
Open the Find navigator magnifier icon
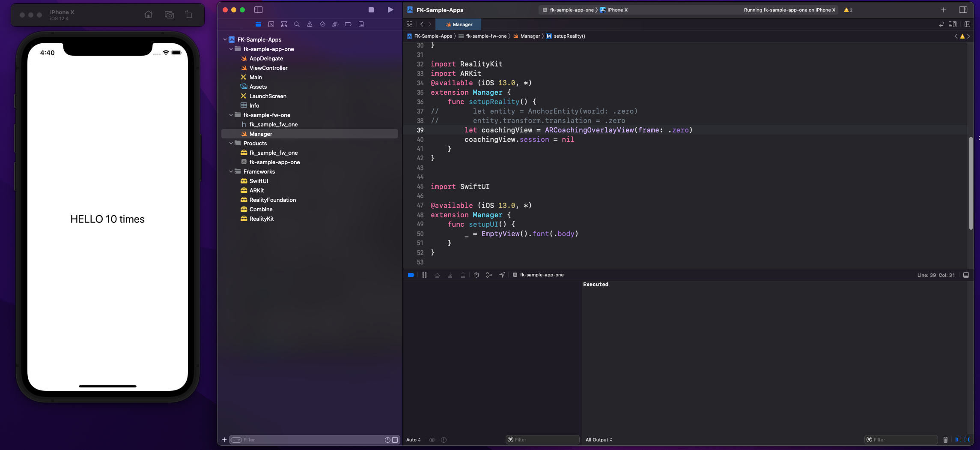[x=297, y=24]
